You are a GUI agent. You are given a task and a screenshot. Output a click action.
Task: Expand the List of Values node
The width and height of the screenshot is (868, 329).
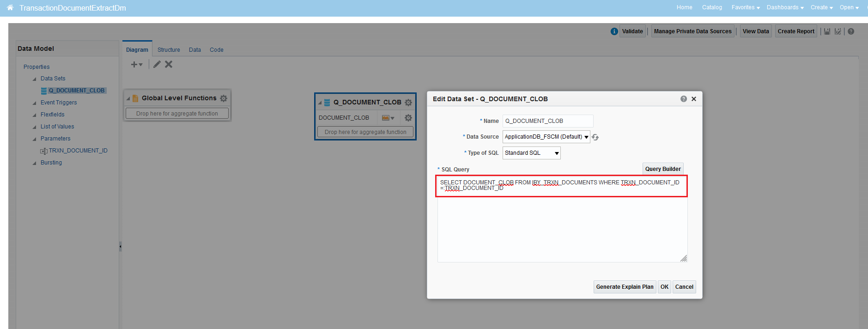pos(34,127)
